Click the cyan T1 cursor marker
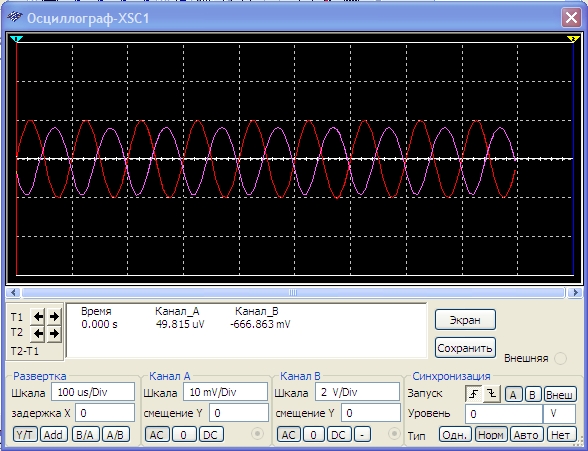 tap(16, 39)
